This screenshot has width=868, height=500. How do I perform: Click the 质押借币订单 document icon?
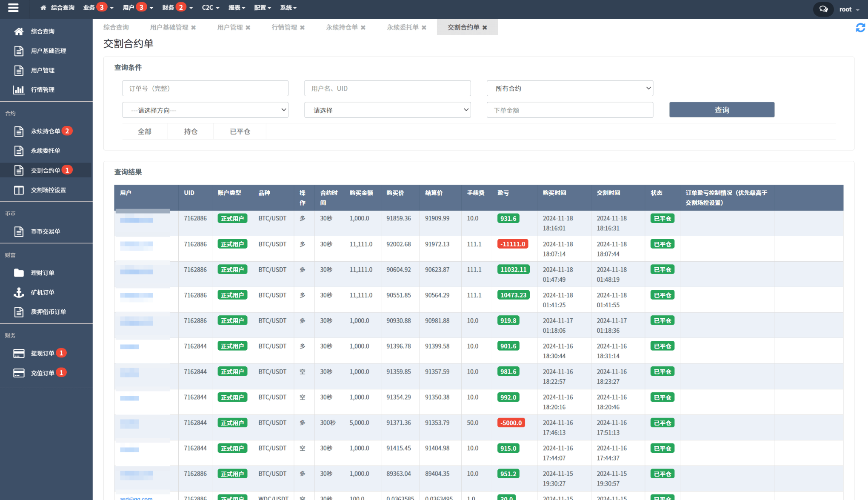click(x=19, y=312)
